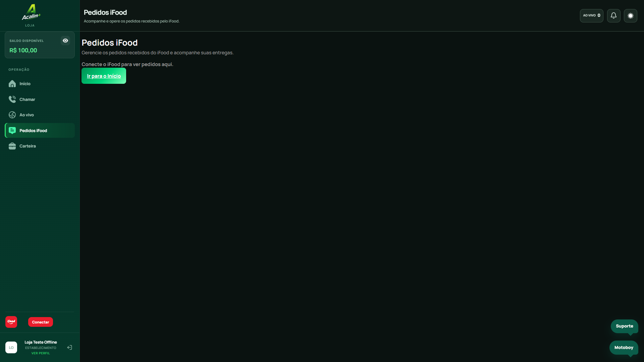Click the briefcase icon beside Carteira
The height and width of the screenshot is (362, 644).
tap(12, 146)
